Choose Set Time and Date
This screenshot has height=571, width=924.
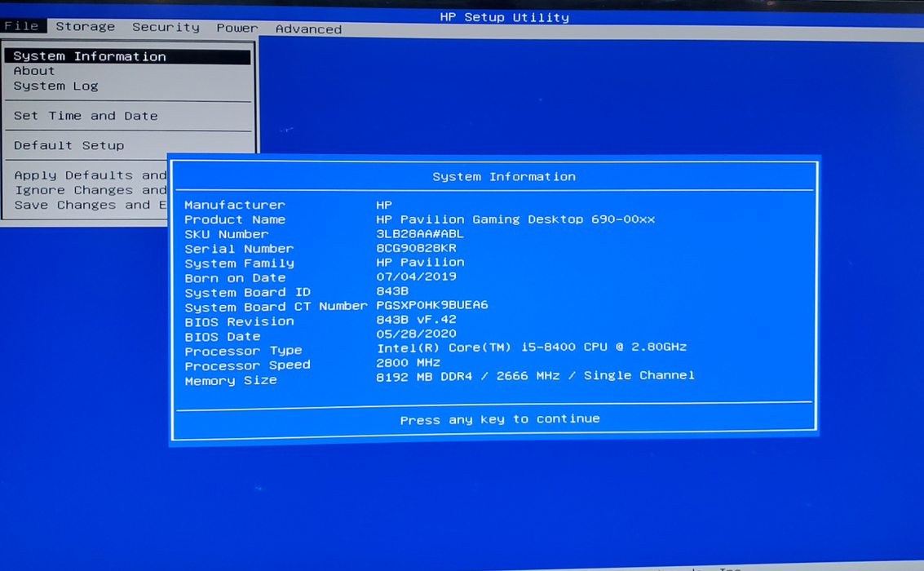86,116
